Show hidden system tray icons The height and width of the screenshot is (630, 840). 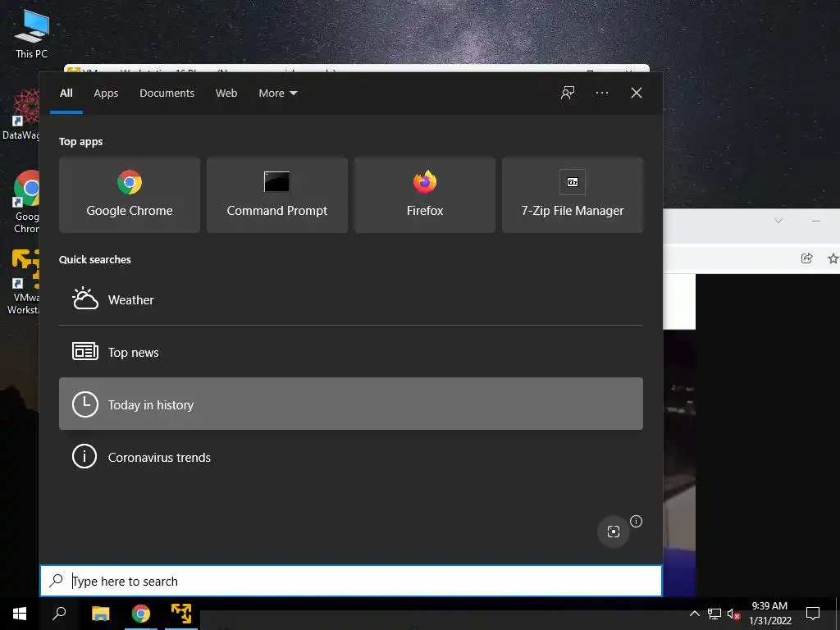694,614
